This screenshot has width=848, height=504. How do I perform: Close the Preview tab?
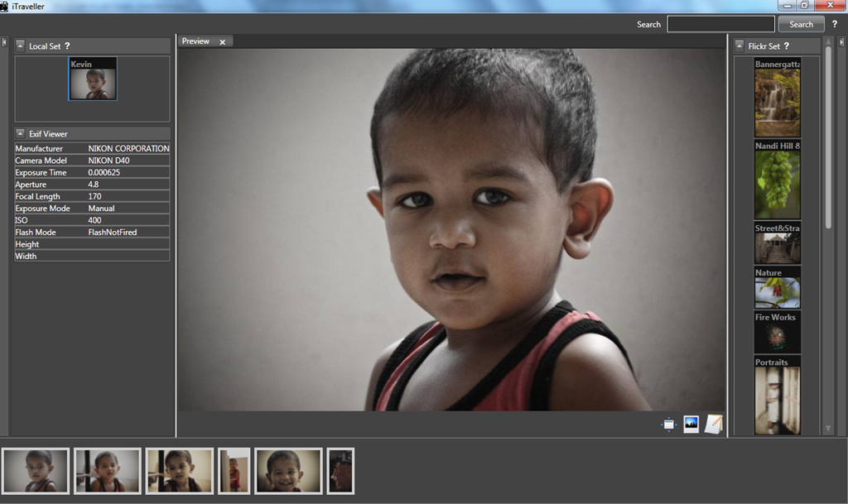coord(222,42)
